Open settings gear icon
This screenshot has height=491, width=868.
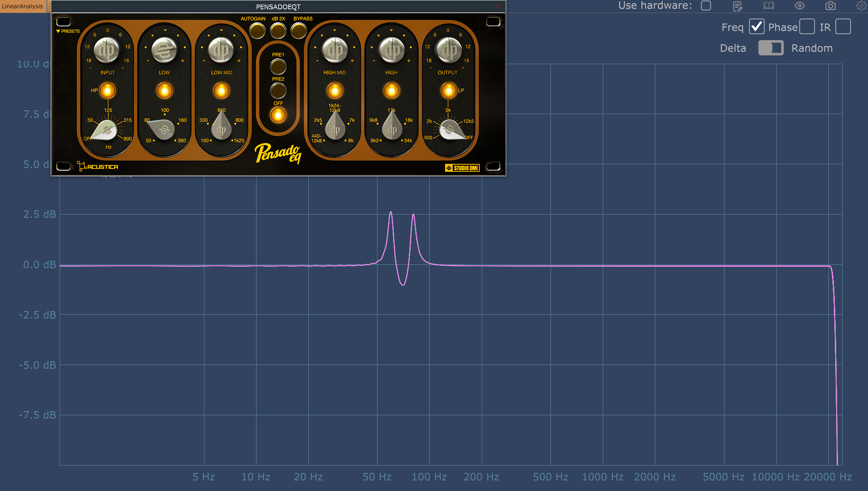point(861,6)
